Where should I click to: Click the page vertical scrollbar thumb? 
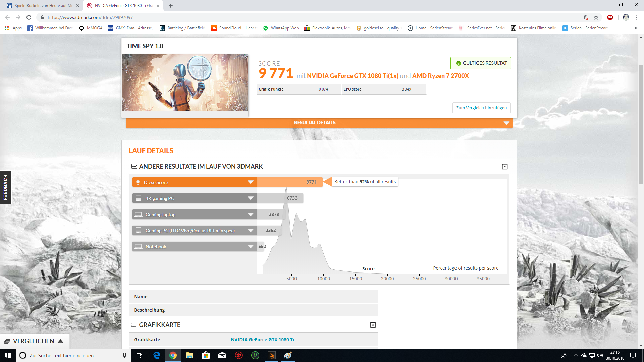(x=641, y=124)
